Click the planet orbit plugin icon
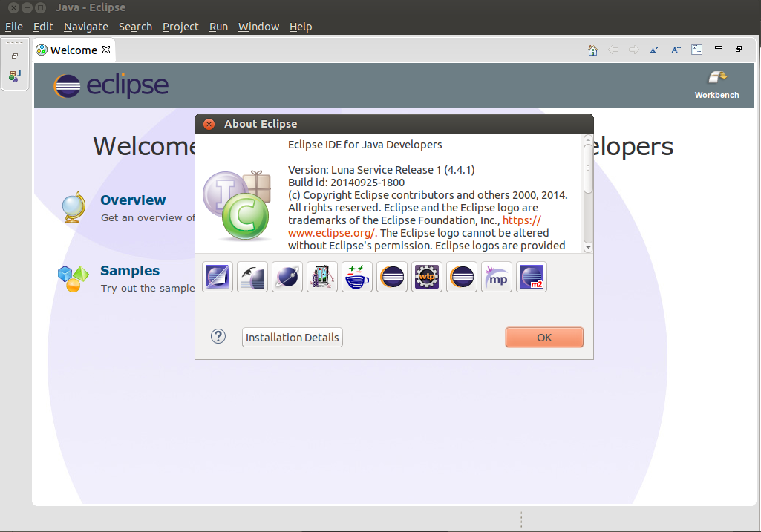This screenshot has height=532, width=761. [287, 277]
